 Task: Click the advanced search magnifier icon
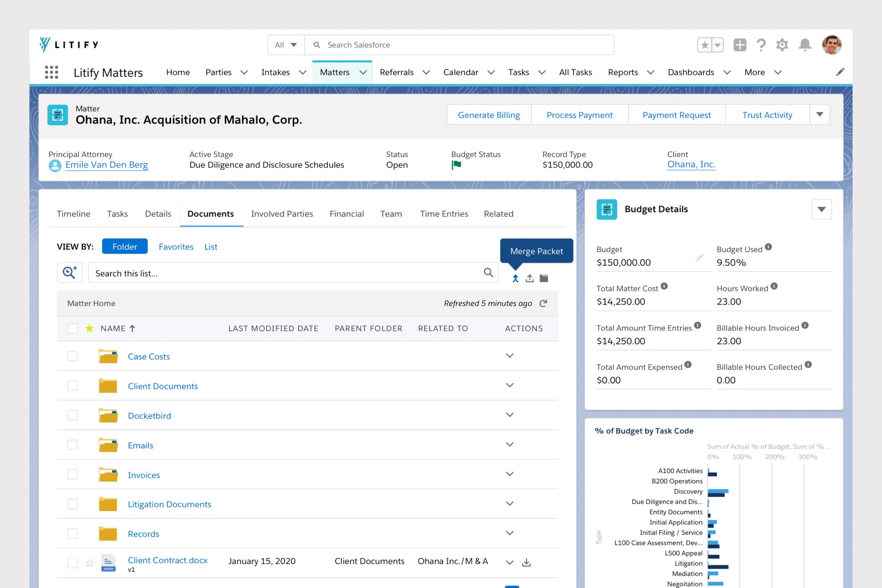point(70,273)
